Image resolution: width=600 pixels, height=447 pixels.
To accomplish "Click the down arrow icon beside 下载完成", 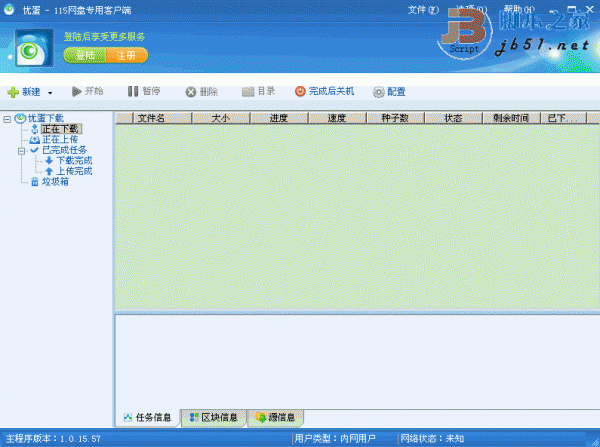I will coord(49,160).
